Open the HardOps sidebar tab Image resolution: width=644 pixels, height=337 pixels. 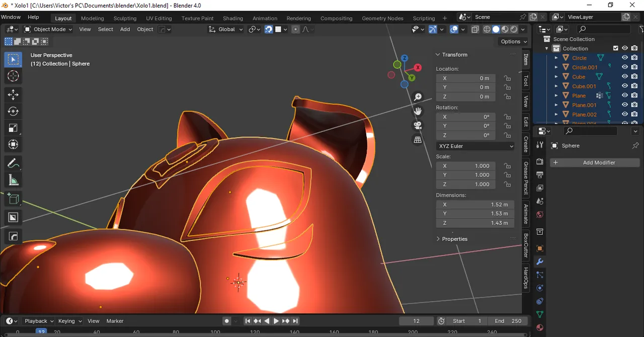pos(526,278)
